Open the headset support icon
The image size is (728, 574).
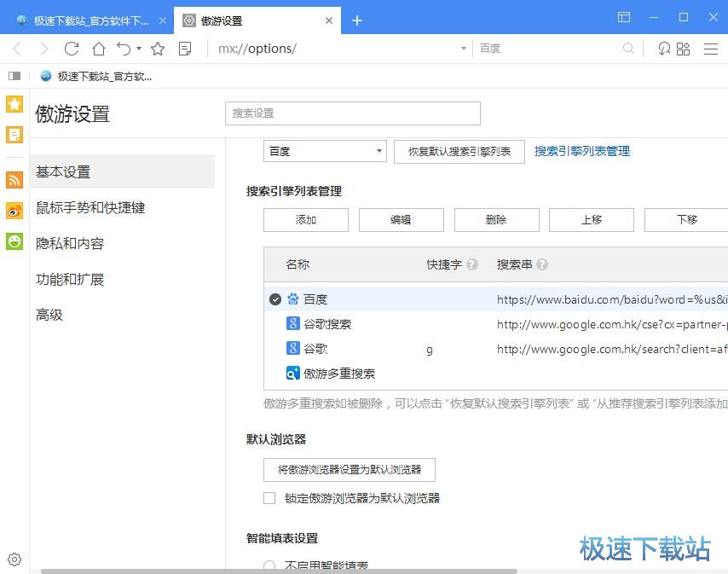coord(664,49)
